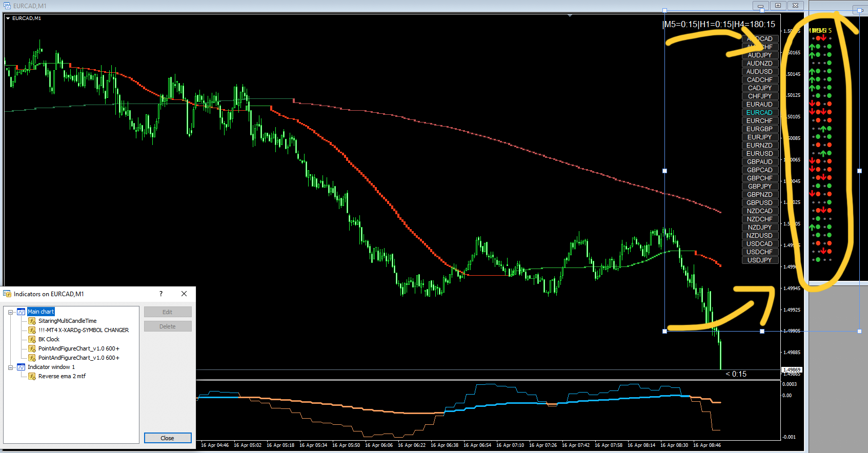868x453 pixels.
Task: Switch chart to GBPAUD symbol
Action: 760,162
